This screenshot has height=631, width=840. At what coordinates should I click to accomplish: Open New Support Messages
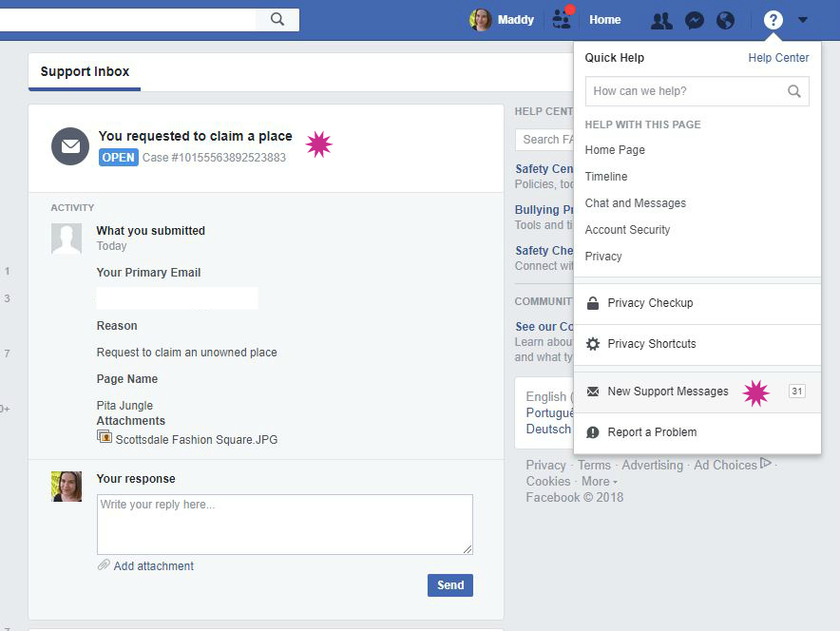click(669, 391)
